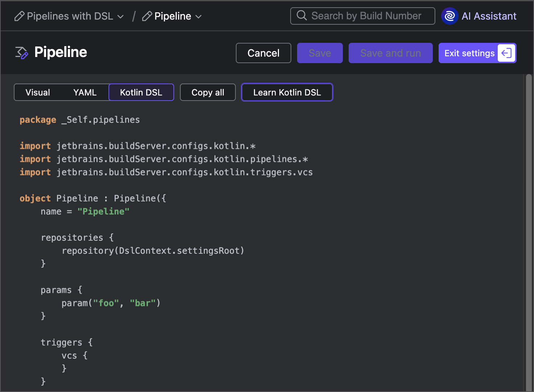Screen dimensions: 534x392
Task: Click Pipeline breadcrumb text
Action: (173, 16)
